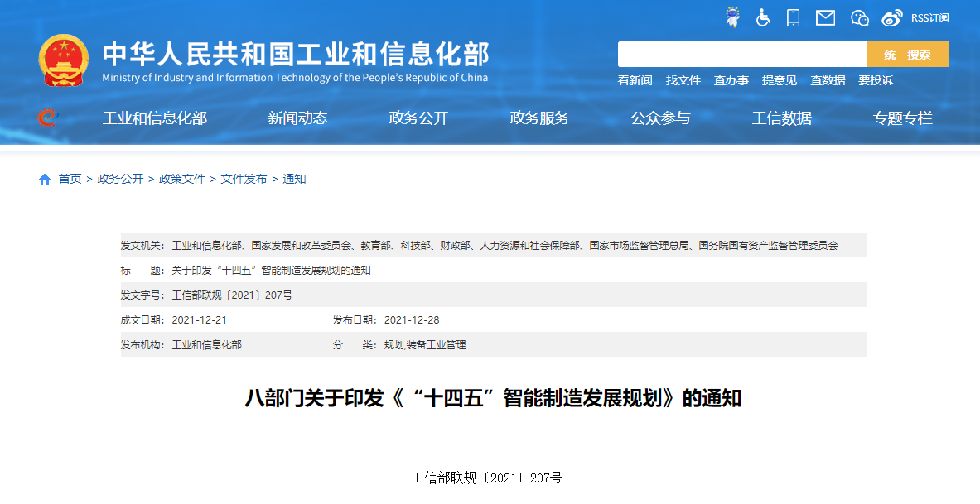980x504 pixels.
Task: Click the 找文件 quick link
Action: click(683, 80)
